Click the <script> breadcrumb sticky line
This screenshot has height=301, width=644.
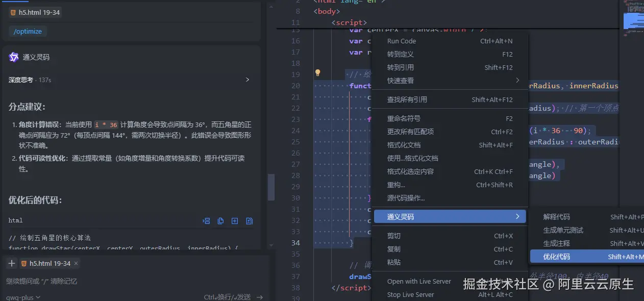click(x=349, y=22)
